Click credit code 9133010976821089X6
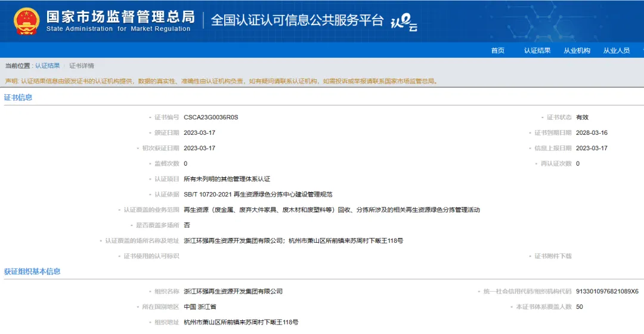Image resolution: width=644 pixels, height=334 pixels. (607, 292)
